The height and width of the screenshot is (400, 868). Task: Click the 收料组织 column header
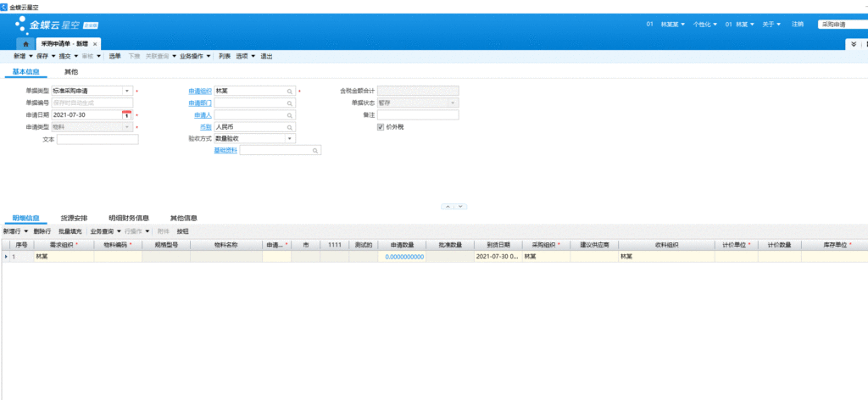666,244
